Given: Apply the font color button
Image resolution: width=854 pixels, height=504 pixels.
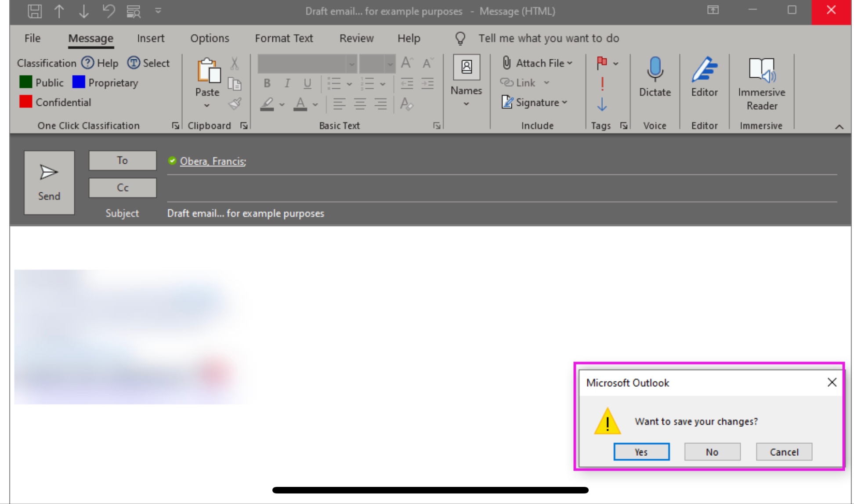Looking at the screenshot, I should click(300, 104).
